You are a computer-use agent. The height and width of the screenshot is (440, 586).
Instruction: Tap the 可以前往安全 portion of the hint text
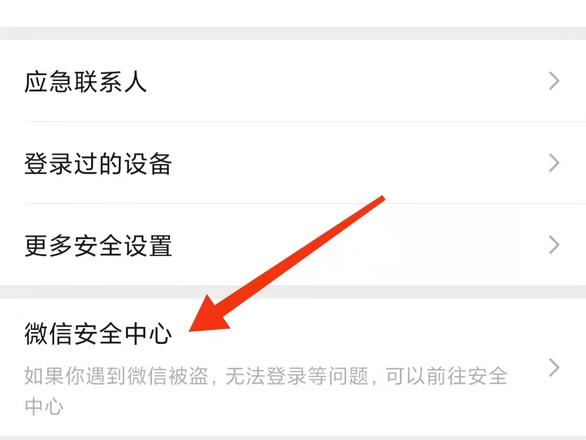coord(446,376)
